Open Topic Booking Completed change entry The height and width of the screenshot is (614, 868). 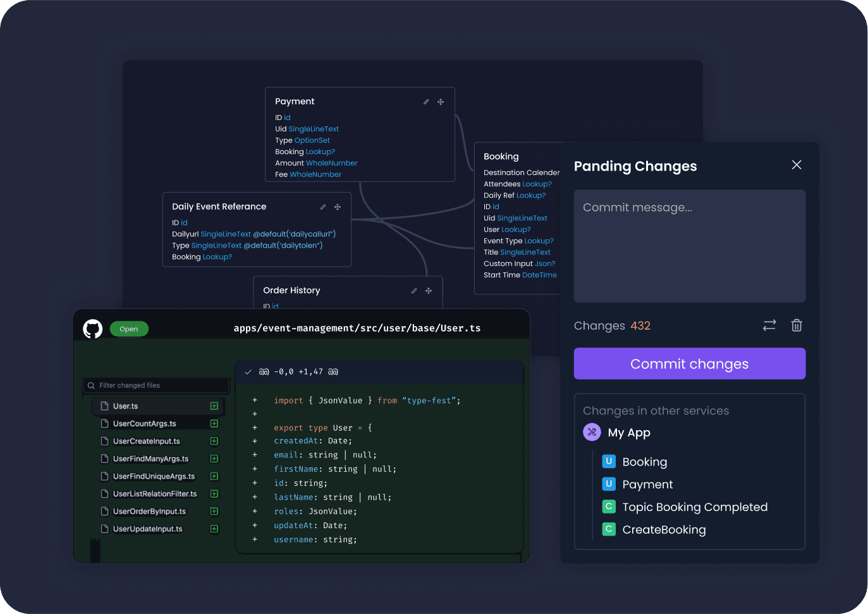(695, 507)
